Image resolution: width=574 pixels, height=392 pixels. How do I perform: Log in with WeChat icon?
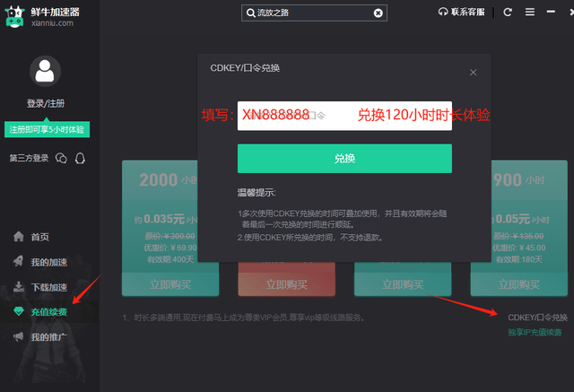tap(61, 159)
